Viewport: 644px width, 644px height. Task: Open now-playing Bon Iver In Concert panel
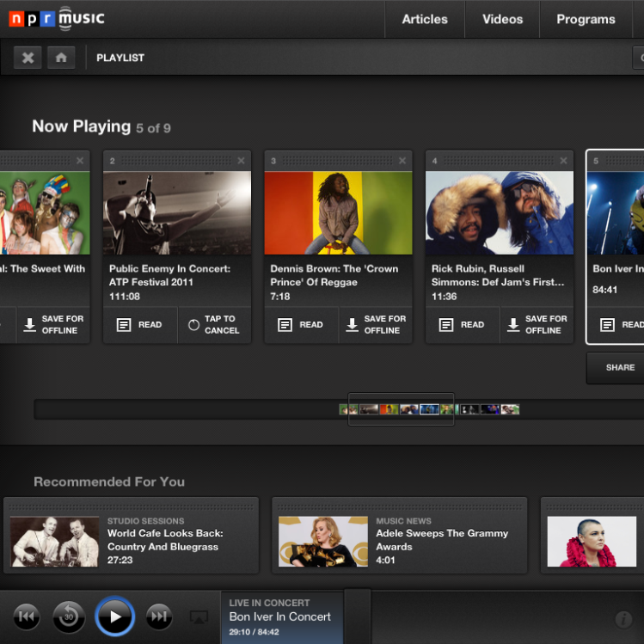pos(282,617)
